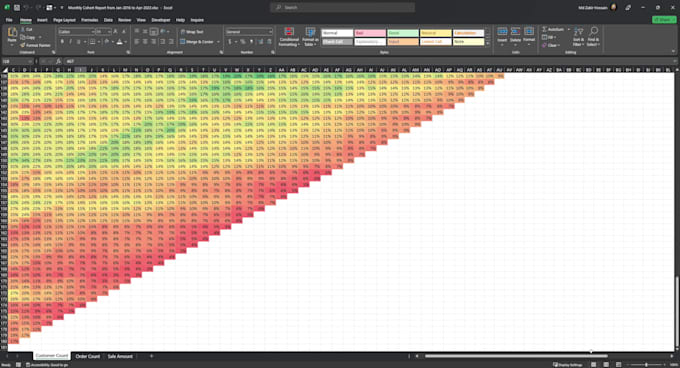
Task: Open the File menu
Action: pos(9,20)
